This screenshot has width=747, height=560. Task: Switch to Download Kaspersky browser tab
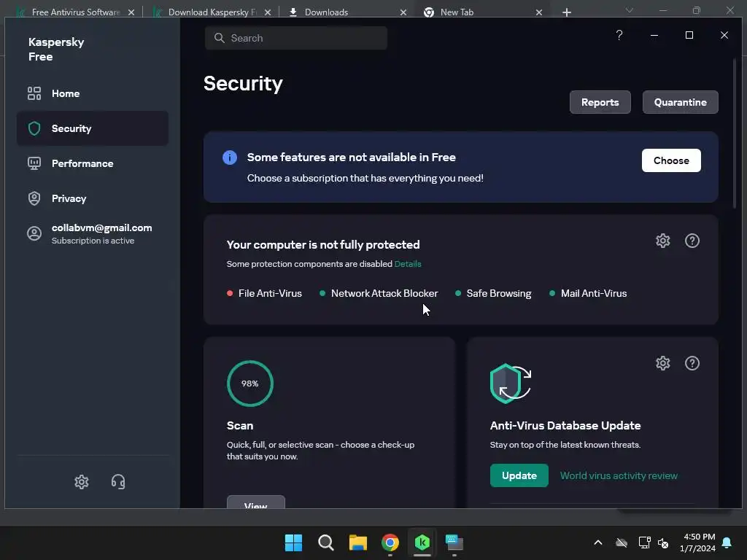click(212, 12)
